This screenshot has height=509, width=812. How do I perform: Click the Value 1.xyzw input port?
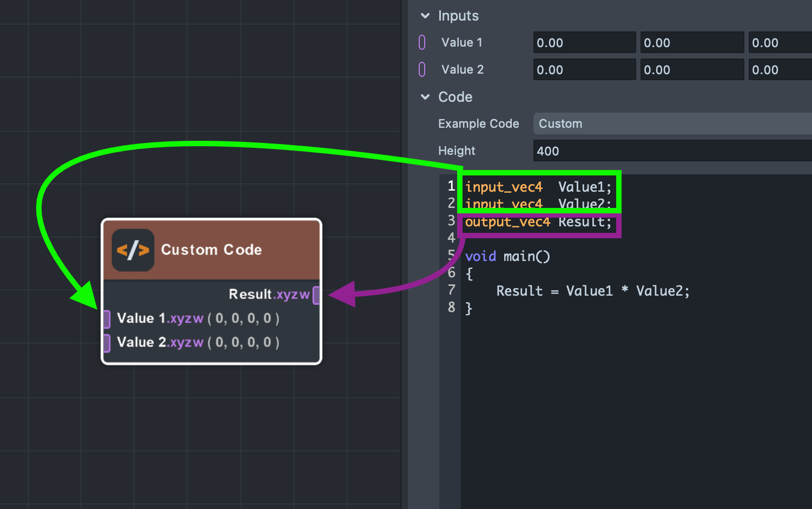(107, 319)
